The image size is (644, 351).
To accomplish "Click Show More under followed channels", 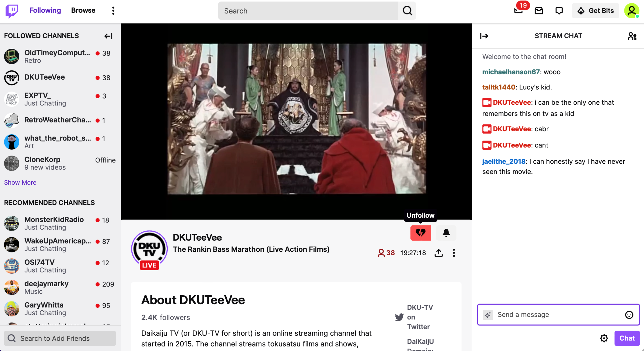I will coord(20,182).
